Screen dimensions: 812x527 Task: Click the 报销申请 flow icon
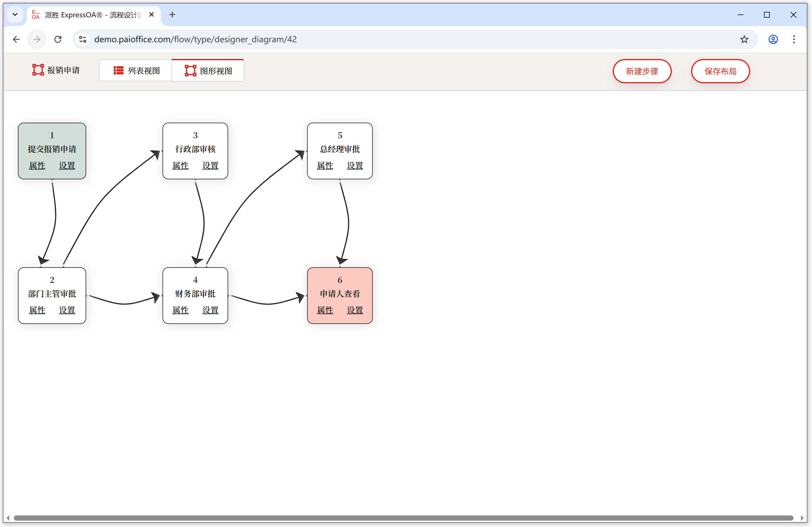38,70
